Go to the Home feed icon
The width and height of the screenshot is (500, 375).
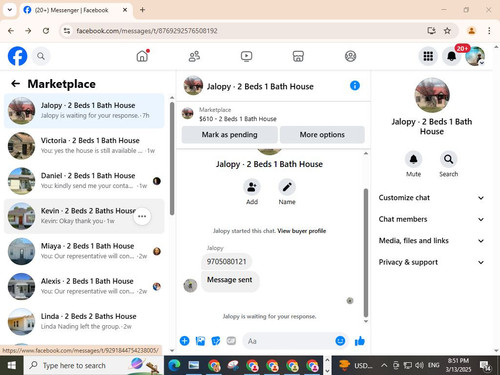pyautogui.click(x=142, y=56)
